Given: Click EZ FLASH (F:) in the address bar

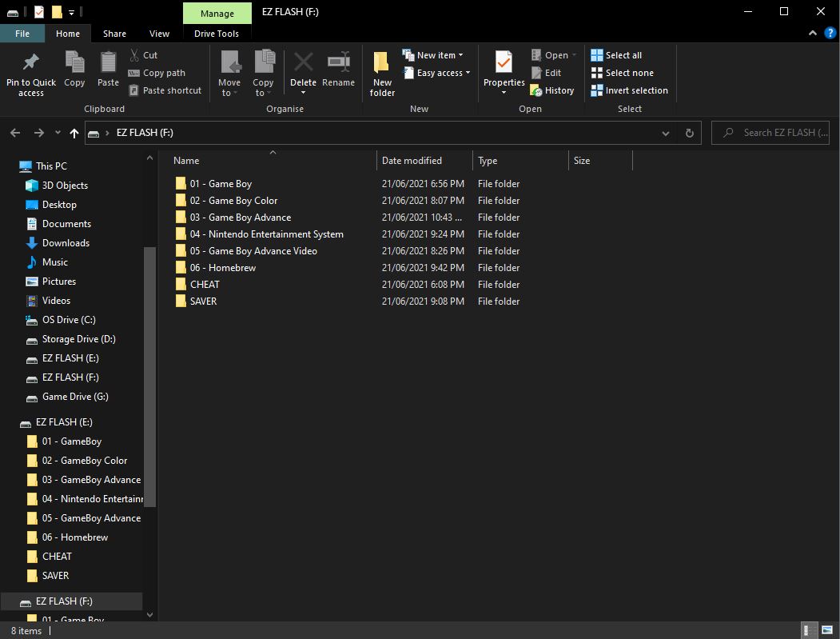Looking at the screenshot, I should [145, 133].
